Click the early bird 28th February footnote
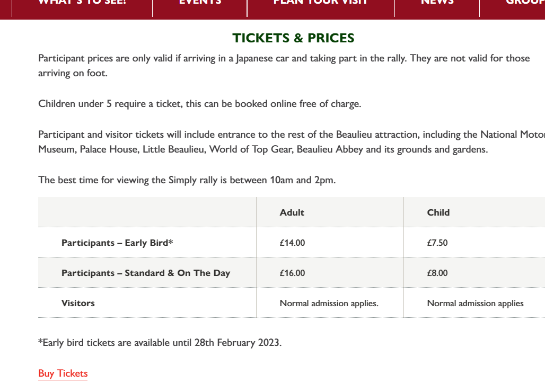The width and height of the screenshot is (545, 392). pyautogui.click(x=160, y=343)
